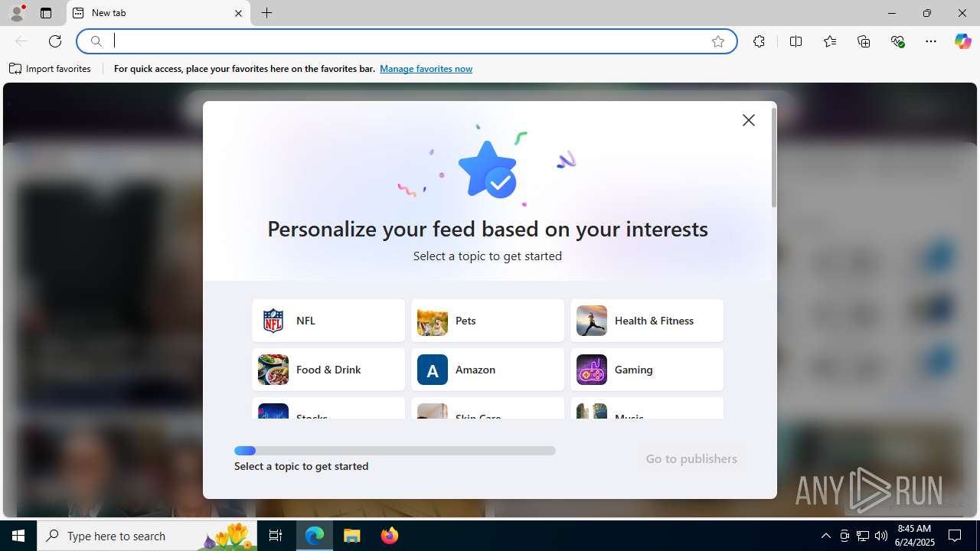The height and width of the screenshot is (551, 980).
Task: Open network status tray icon
Action: coord(863,536)
